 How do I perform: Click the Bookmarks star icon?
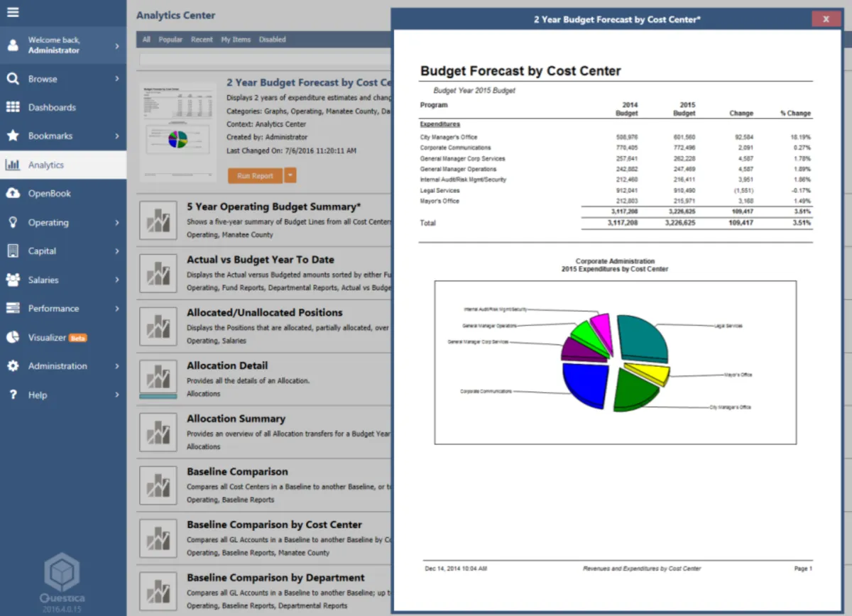(13, 136)
